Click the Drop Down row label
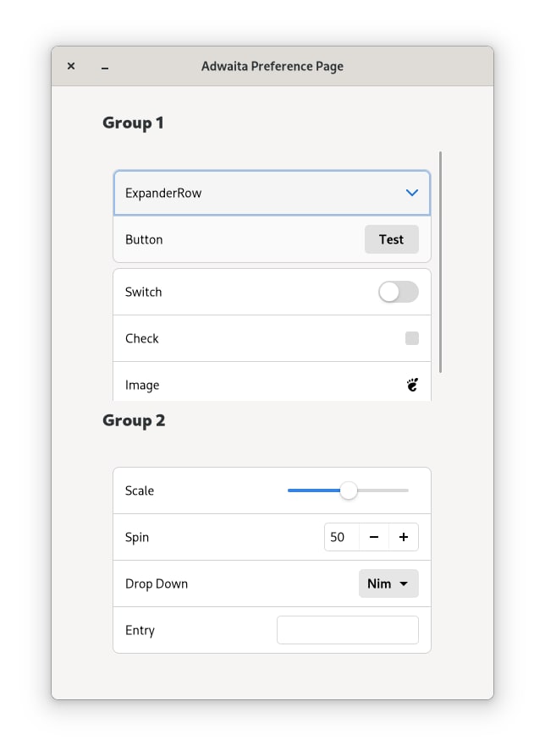545x756 pixels. click(157, 583)
